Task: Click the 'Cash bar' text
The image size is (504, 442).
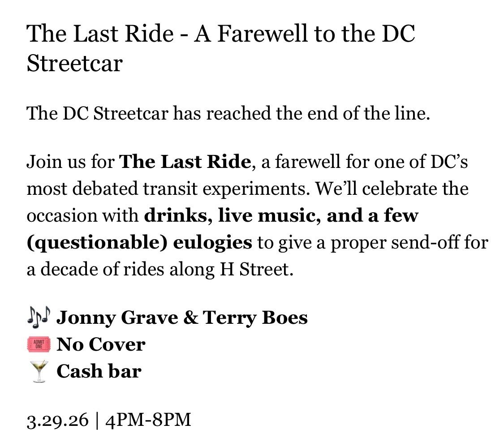Action: pyautogui.click(x=99, y=372)
